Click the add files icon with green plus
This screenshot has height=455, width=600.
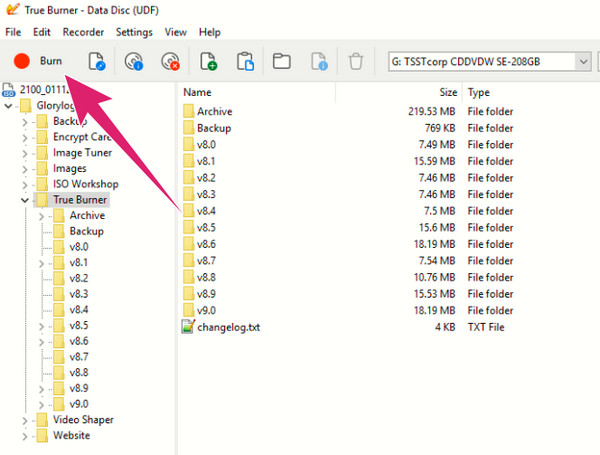pyautogui.click(x=208, y=61)
